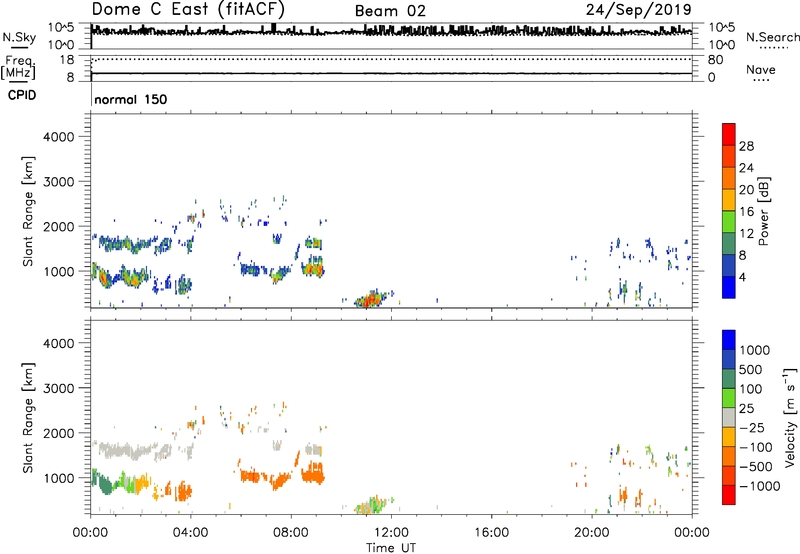Click the yellow 16–20 dB power swatch

(729, 199)
